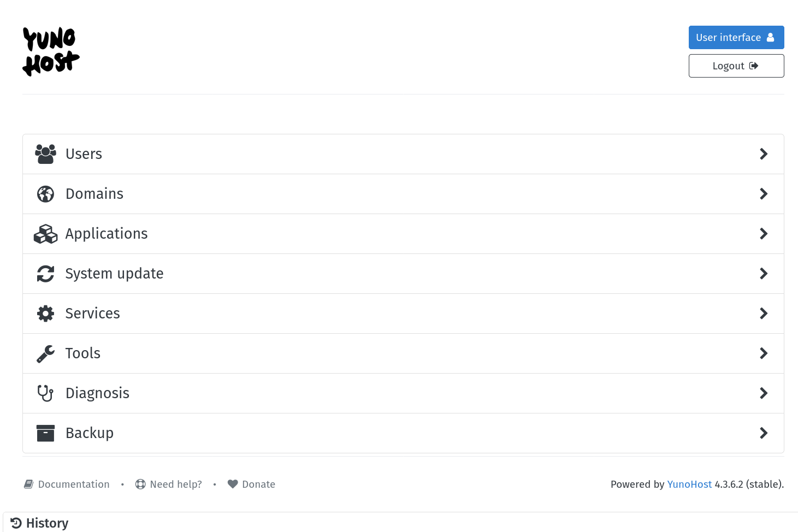
Task: Click the Users group icon
Action: (45, 154)
